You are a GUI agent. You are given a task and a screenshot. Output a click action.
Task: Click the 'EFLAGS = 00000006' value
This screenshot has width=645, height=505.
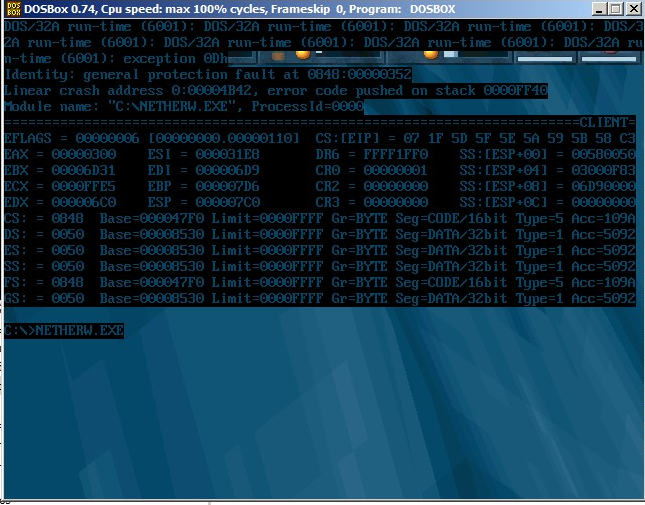[x=72, y=138]
